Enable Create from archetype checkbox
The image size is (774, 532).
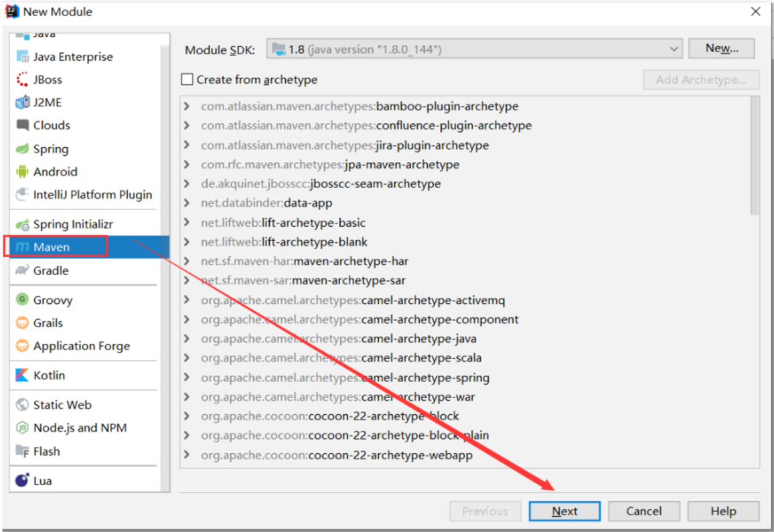187,80
